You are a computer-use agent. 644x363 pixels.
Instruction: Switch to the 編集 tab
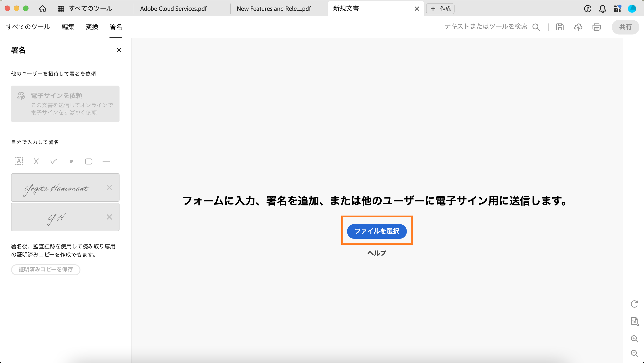coord(68,27)
